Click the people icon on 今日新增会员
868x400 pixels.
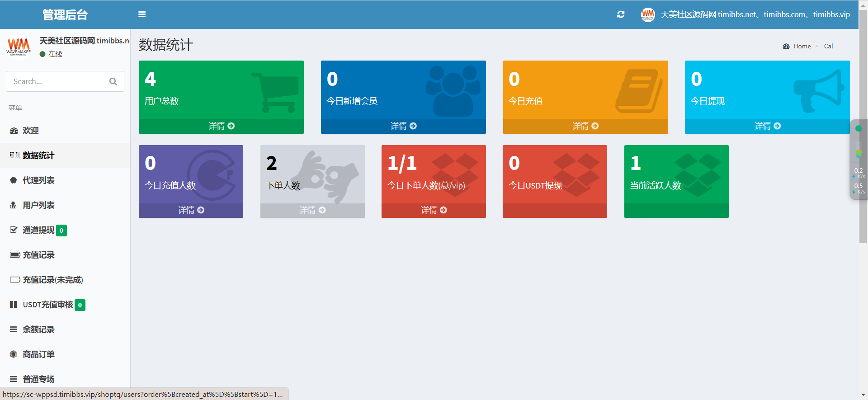453,91
